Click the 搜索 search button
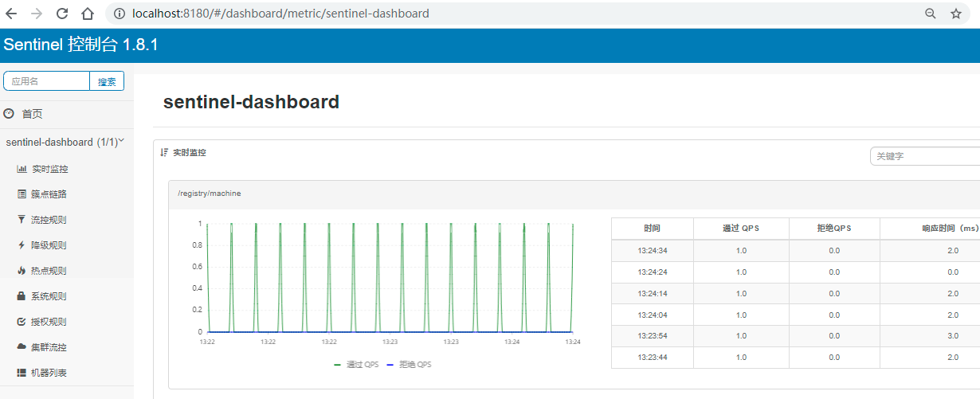This screenshot has width=980, height=399. click(x=107, y=81)
